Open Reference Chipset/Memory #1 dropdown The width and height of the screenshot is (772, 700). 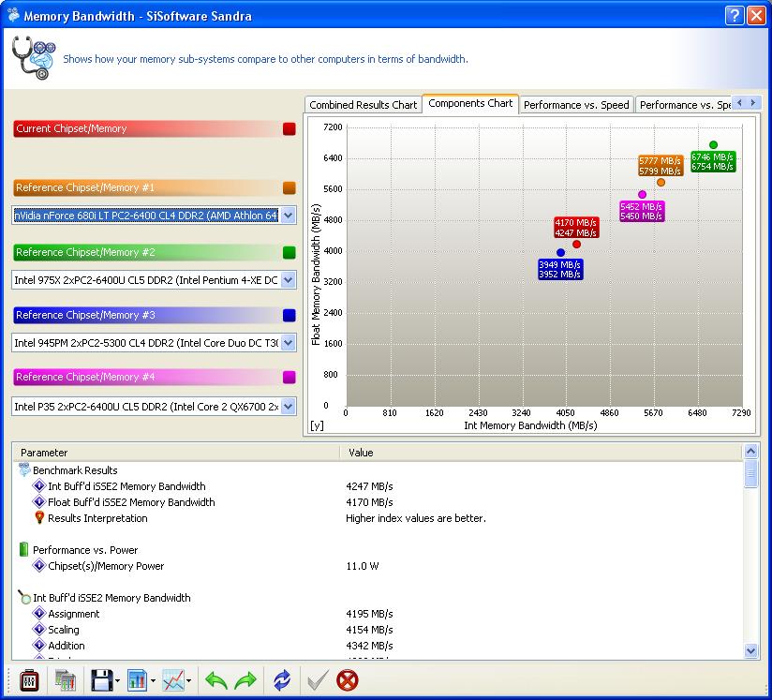[288, 216]
